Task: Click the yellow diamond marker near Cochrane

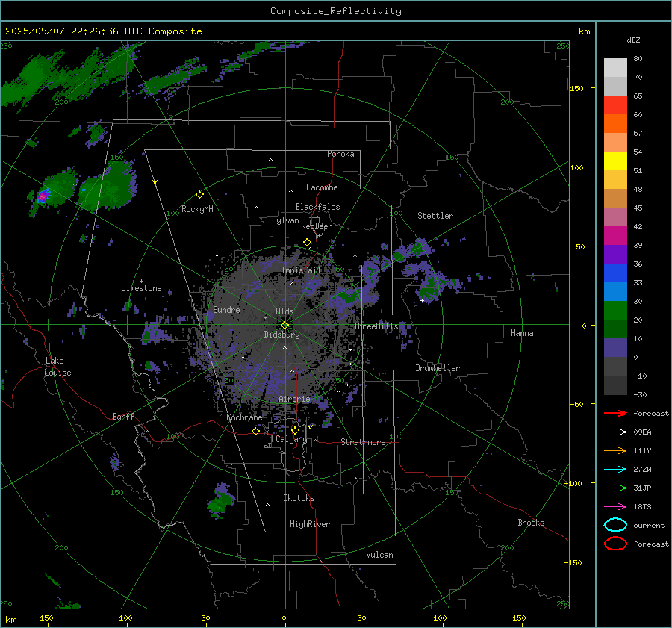Action: pos(256,431)
